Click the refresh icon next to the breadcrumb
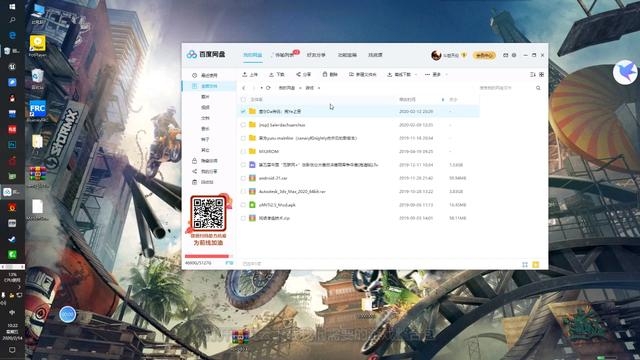 point(268,88)
